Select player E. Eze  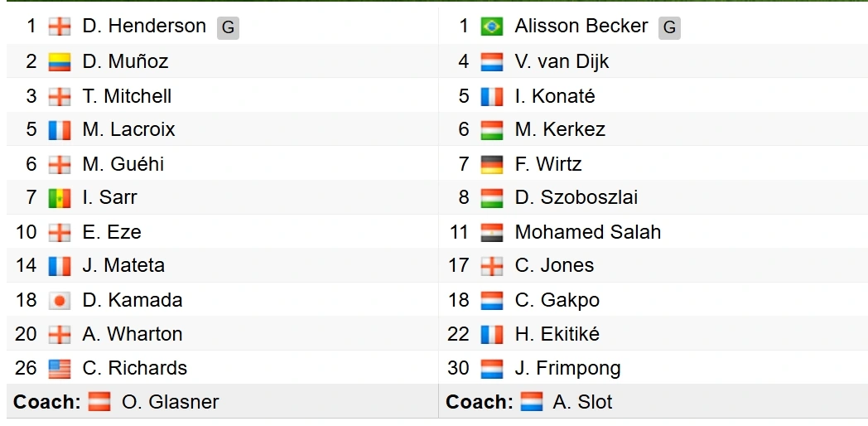click(112, 232)
